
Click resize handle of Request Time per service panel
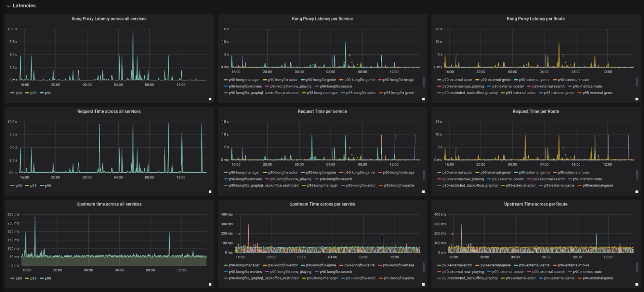coord(423,192)
